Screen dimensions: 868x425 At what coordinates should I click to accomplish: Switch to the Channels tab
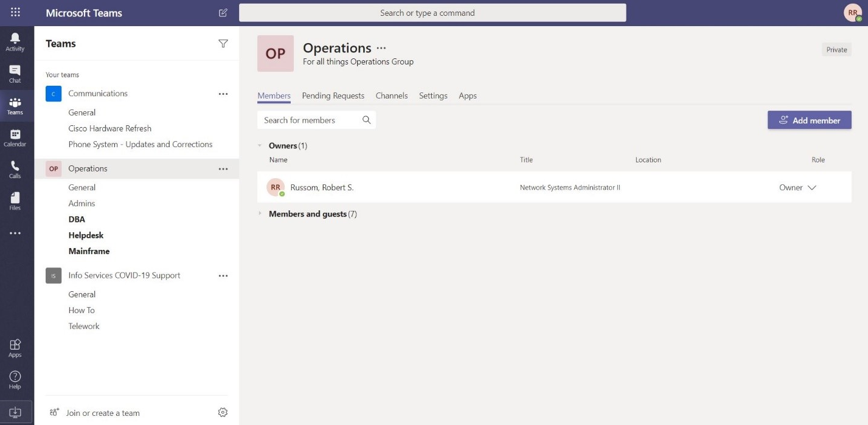click(392, 95)
